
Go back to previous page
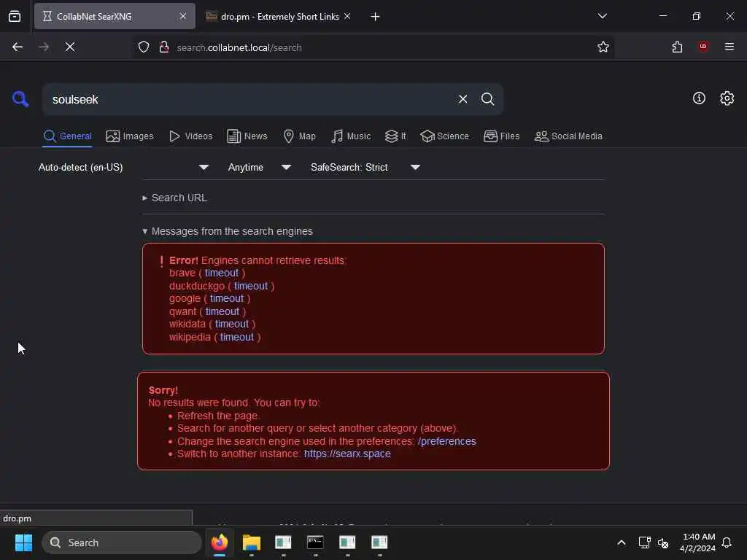[x=18, y=47]
